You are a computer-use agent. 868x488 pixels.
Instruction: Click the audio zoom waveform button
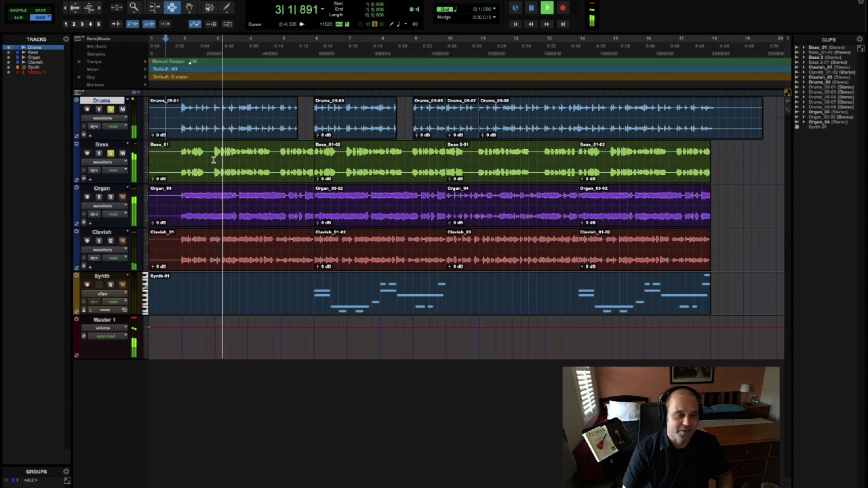75,7
